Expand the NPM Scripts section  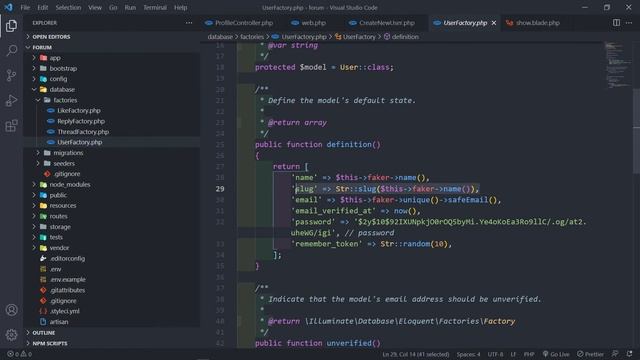(x=50, y=343)
